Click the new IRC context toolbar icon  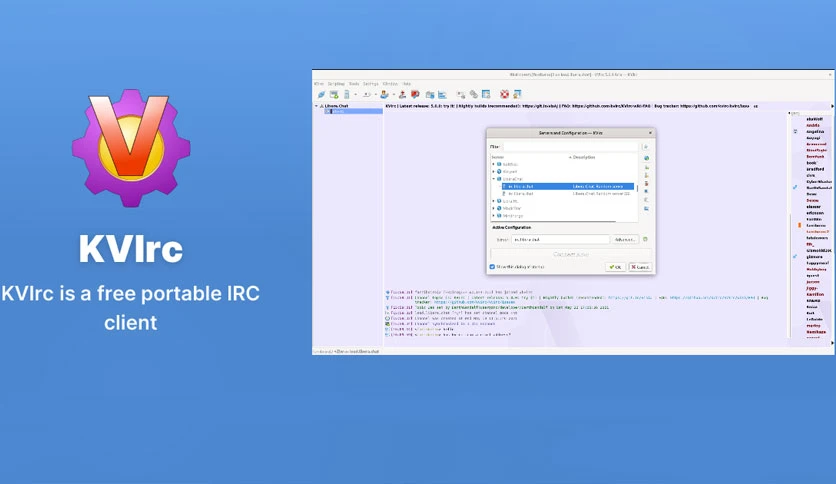coord(334,94)
